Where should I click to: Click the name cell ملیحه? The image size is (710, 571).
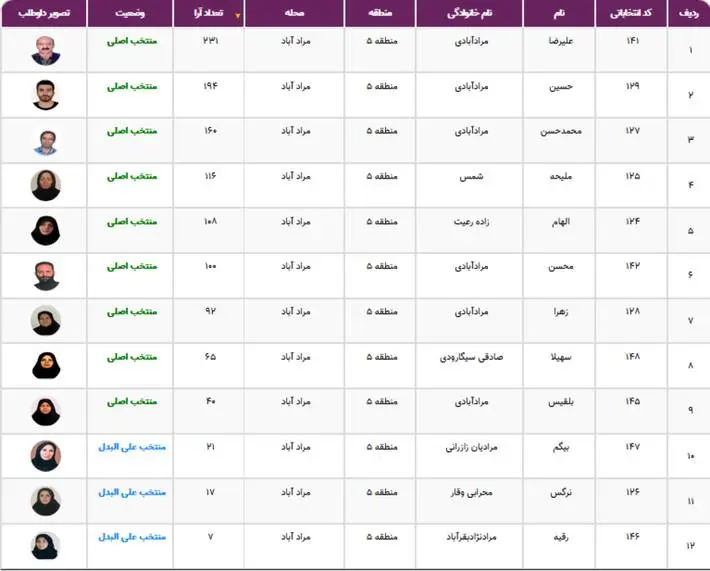click(x=561, y=176)
